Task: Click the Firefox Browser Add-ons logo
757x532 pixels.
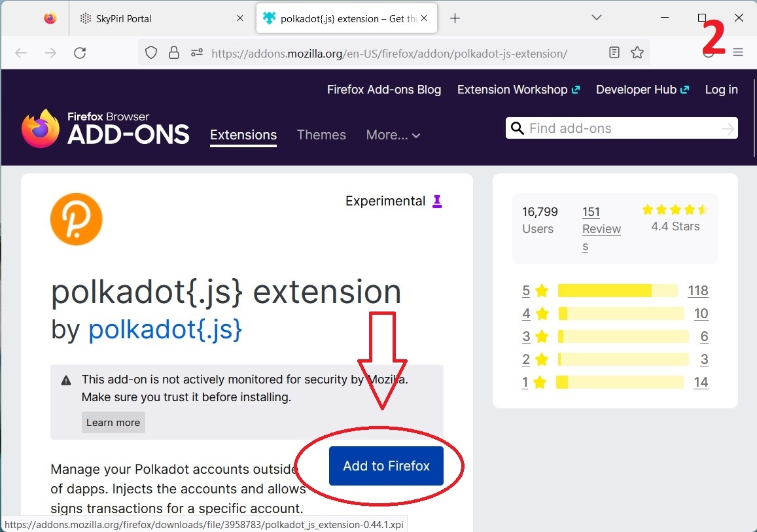Action: tap(105, 128)
